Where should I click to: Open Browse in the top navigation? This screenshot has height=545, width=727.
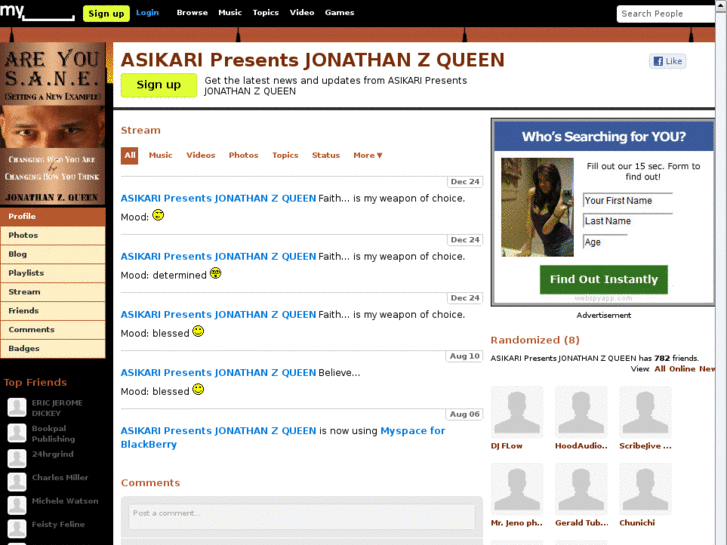[x=192, y=13]
